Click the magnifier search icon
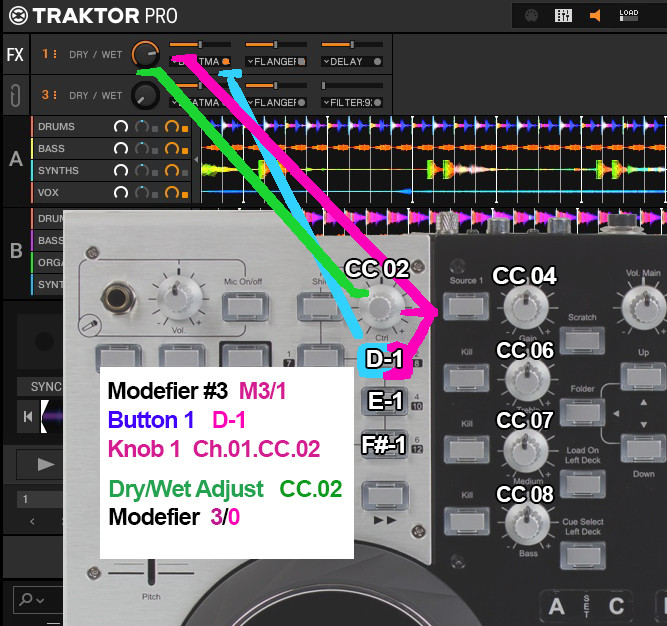This screenshot has width=667, height=626. 26,599
